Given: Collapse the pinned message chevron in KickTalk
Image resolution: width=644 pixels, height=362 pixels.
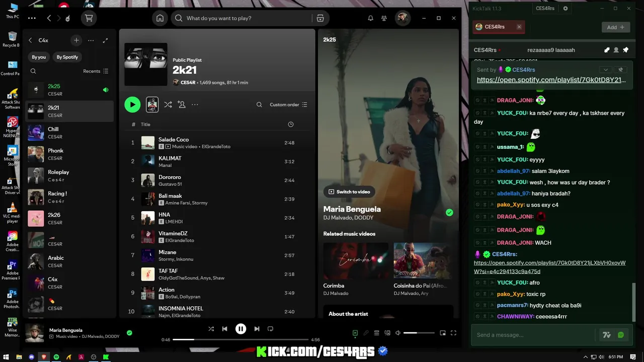Looking at the screenshot, I should point(606,70).
